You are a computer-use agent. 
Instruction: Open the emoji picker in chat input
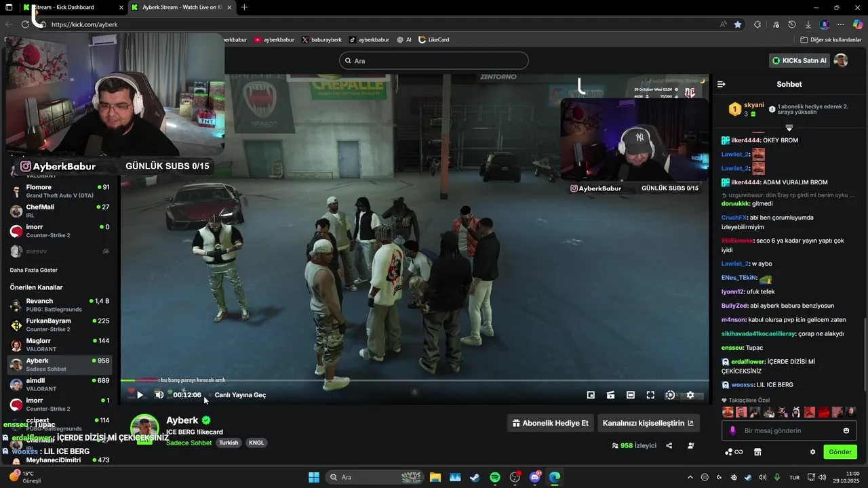(846, 430)
